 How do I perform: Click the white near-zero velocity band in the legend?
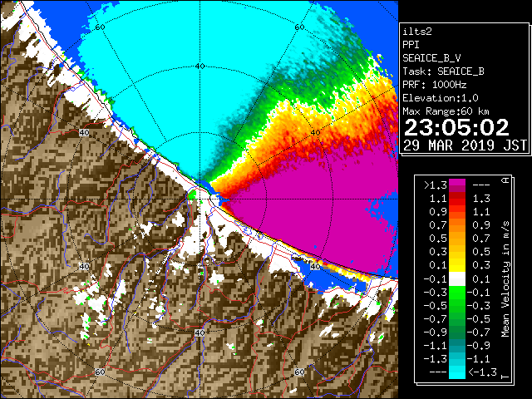pos(457,279)
